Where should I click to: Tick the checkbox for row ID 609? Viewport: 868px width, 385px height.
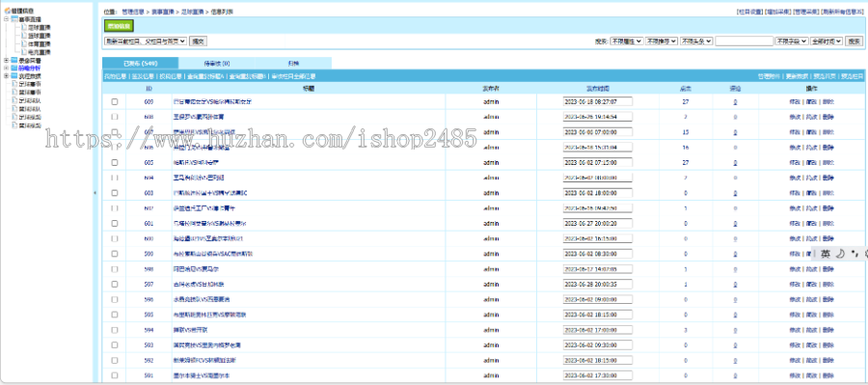(x=115, y=102)
